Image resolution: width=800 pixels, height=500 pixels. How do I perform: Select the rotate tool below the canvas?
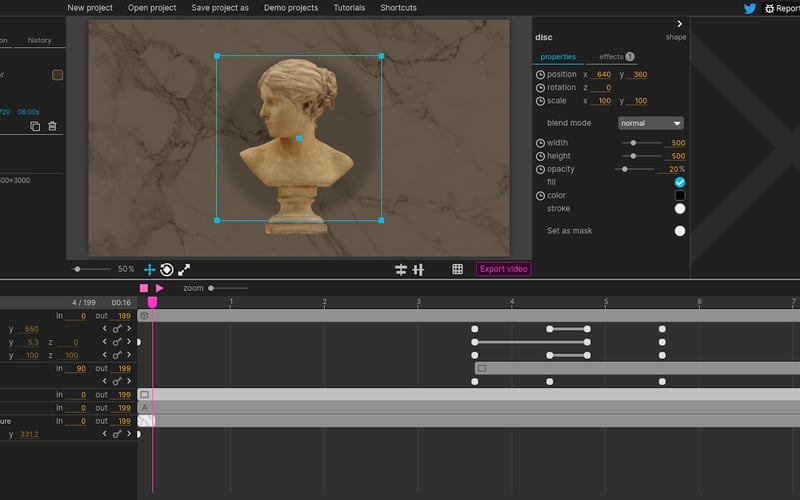coord(167,269)
